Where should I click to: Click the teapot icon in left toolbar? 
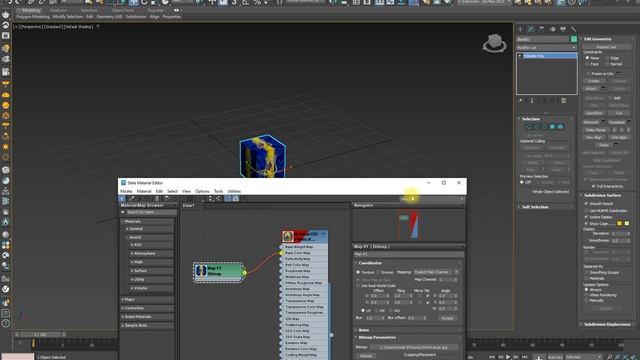pos(6,15)
